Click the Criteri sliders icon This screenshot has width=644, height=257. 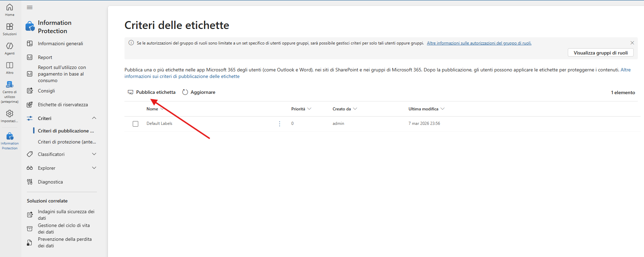[30, 118]
